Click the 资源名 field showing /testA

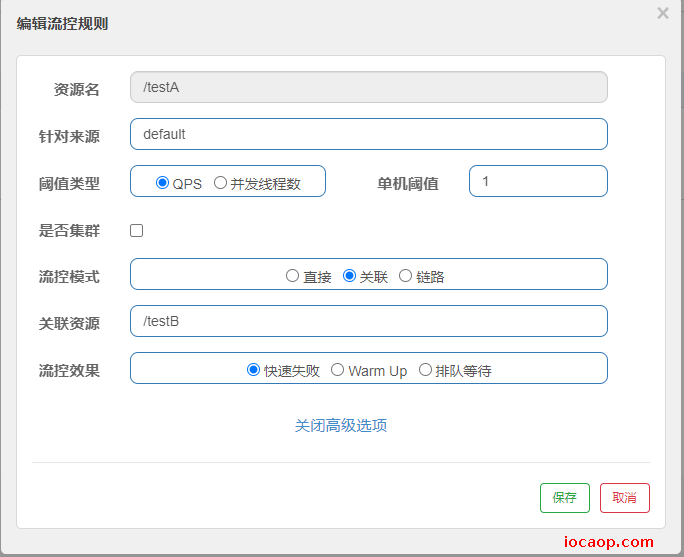click(369, 87)
